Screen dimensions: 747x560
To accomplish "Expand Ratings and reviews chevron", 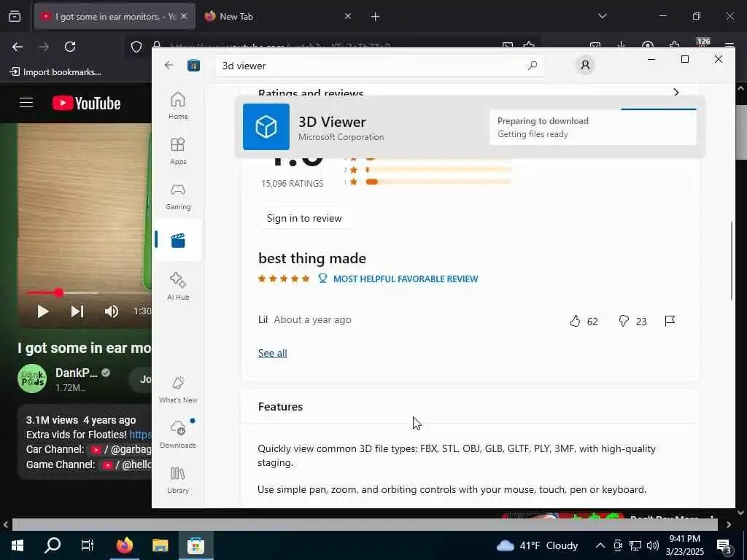I will coord(676,92).
